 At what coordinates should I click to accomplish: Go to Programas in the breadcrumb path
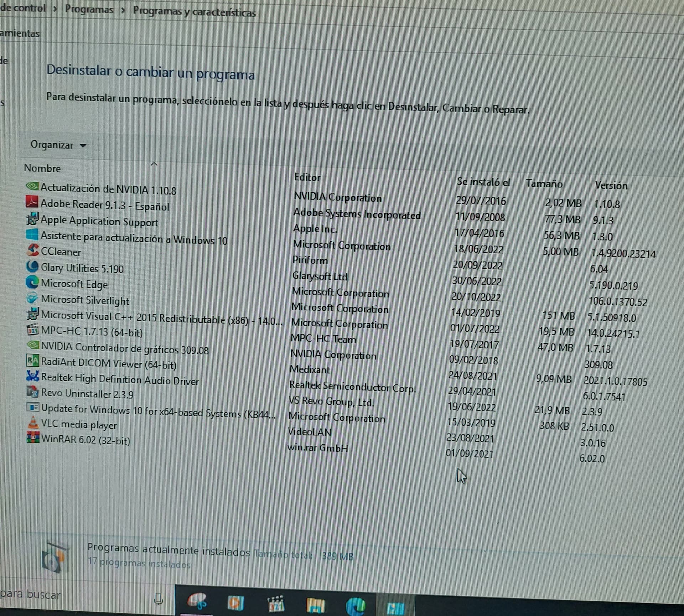coord(89,9)
